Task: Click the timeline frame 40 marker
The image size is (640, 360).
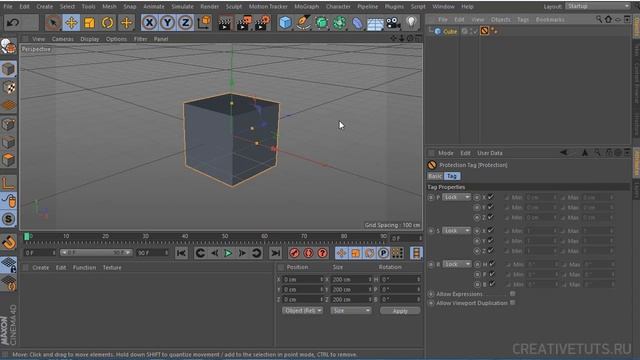Action: point(185,236)
